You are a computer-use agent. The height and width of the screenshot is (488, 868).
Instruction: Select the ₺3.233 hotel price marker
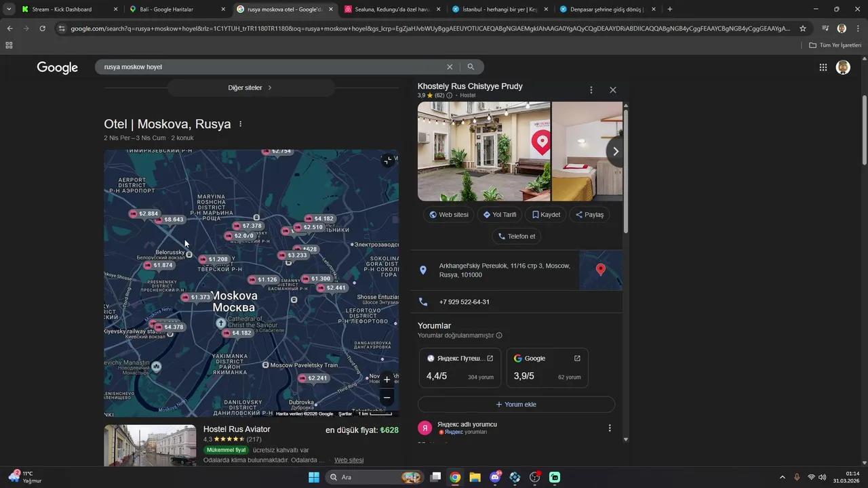pos(293,256)
